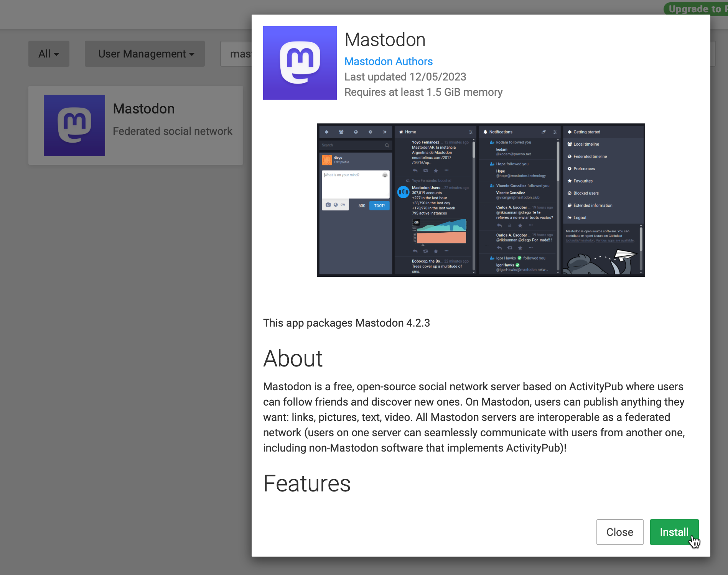This screenshot has width=728, height=575.
Task: Toggle the CW content warning in the preview
Action: 343,205
